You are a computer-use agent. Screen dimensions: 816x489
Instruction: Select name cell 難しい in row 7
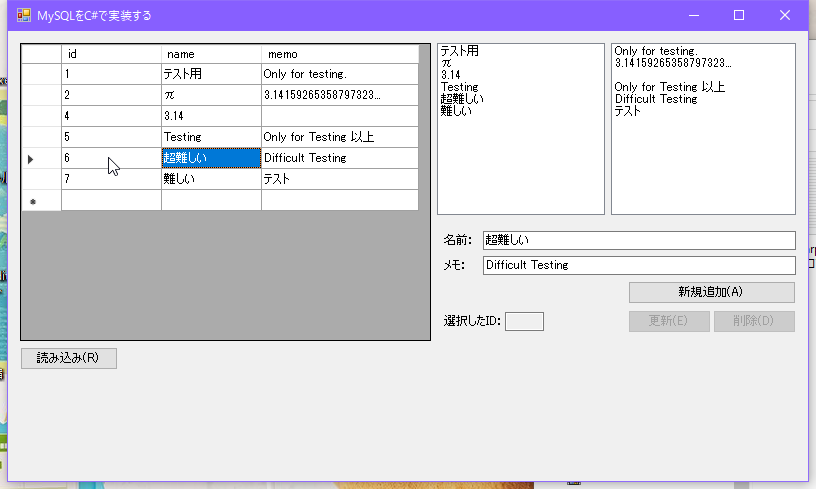point(211,179)
